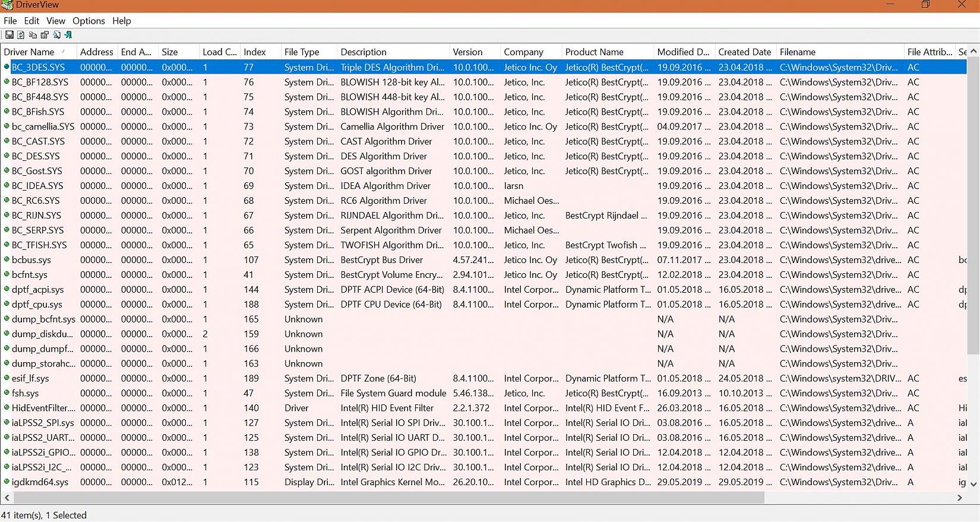Click the Copy selected items toolbar icon
The width and height of the screenshot is (980, 522).
point(33,35)
